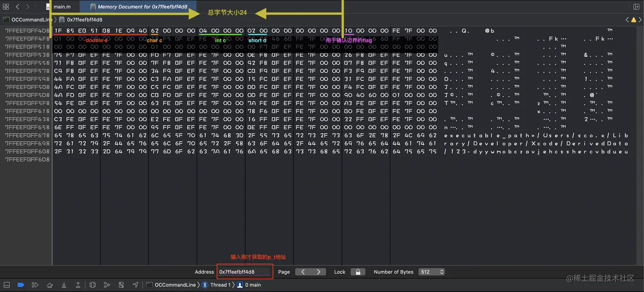Select memory row address 7FFEEFBFF578
Screen dimensions: 644x292
[x=27, y=71]
